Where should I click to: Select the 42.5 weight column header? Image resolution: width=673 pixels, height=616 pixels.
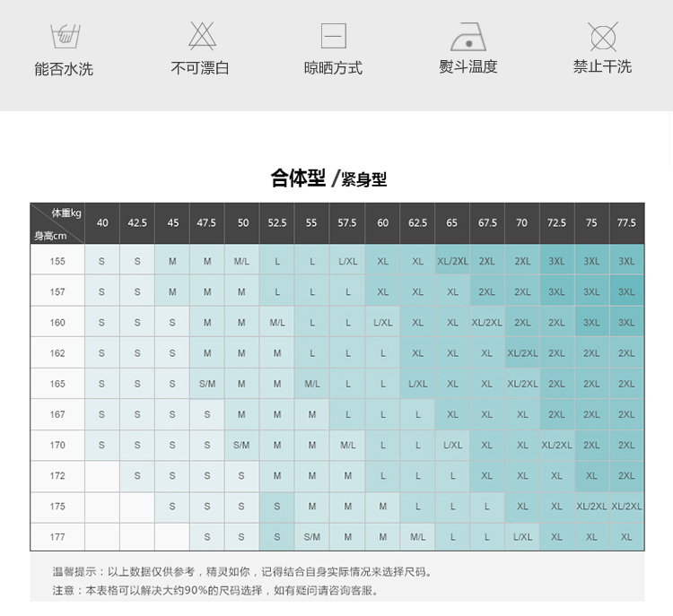137,223
